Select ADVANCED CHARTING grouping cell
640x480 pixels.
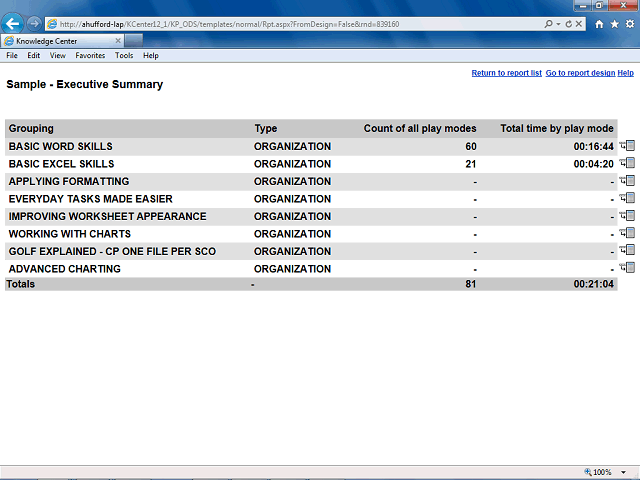click(x=64, y=269)
